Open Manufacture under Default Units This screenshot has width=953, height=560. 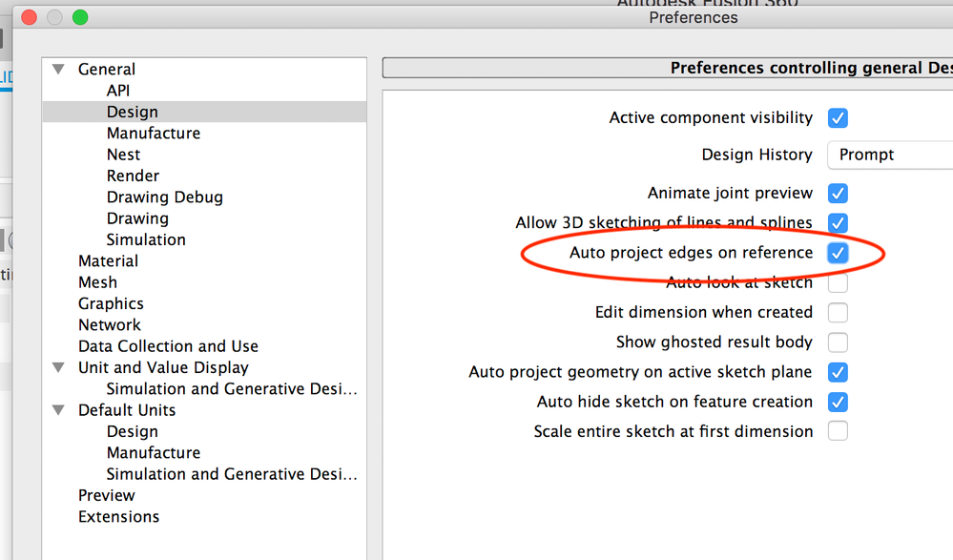[x=154, y=452]
